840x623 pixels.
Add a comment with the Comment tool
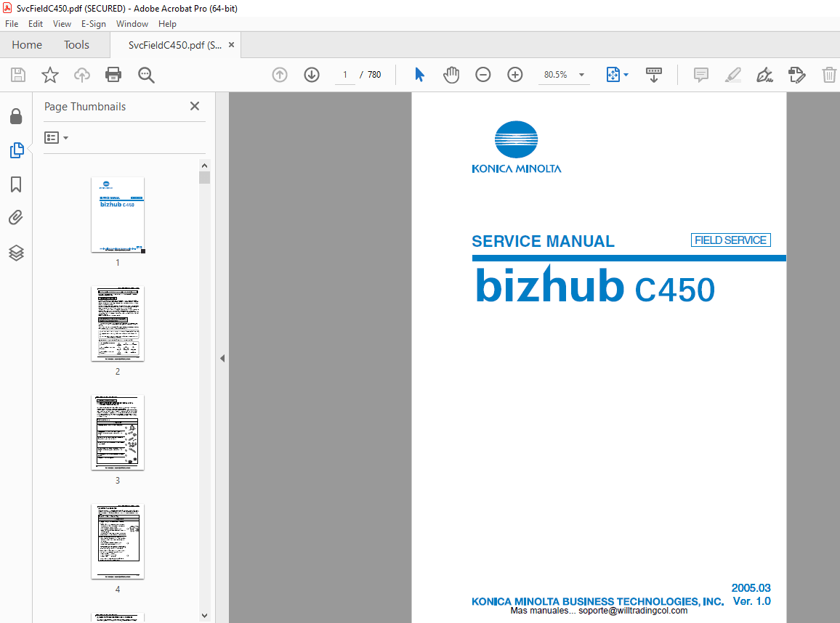click(700, 74)
